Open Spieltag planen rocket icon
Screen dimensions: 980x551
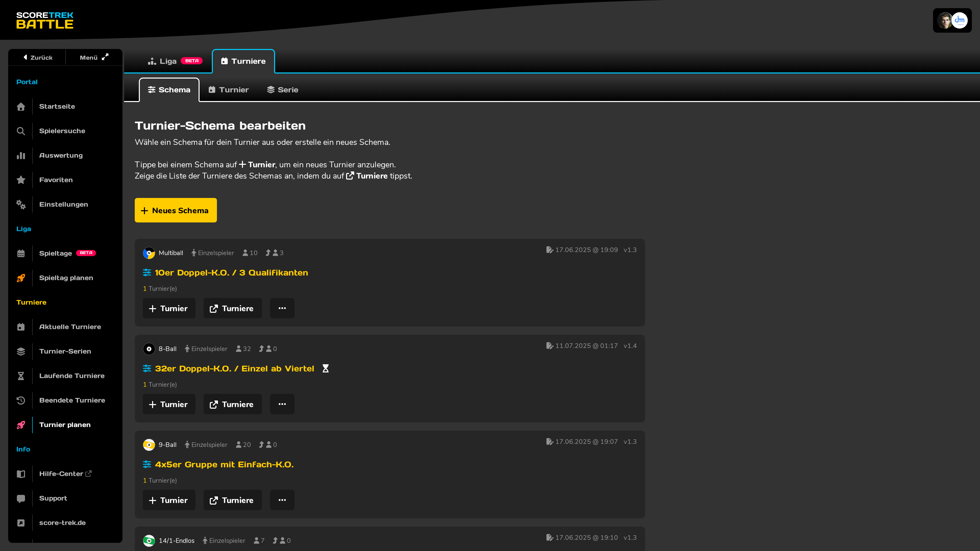[21, 278]
